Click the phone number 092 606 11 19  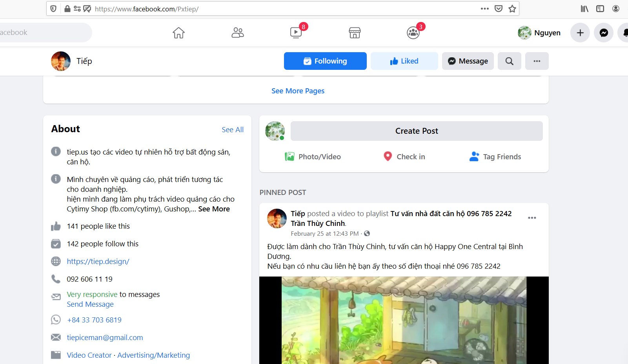89,279
